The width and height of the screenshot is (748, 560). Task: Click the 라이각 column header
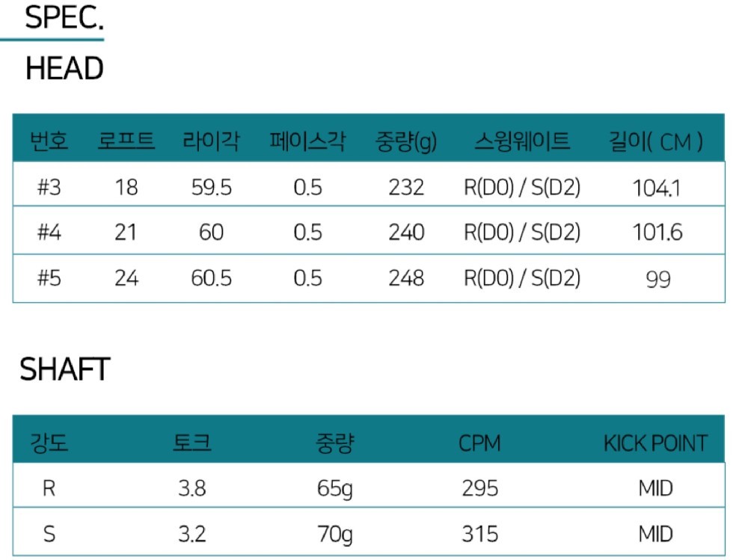[x=211, y=141]
